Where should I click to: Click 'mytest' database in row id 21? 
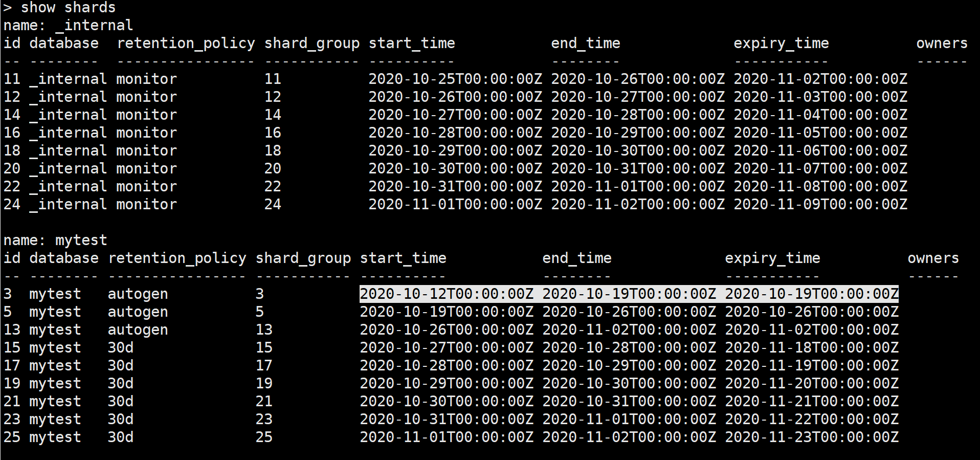click(x=55, y=402)
